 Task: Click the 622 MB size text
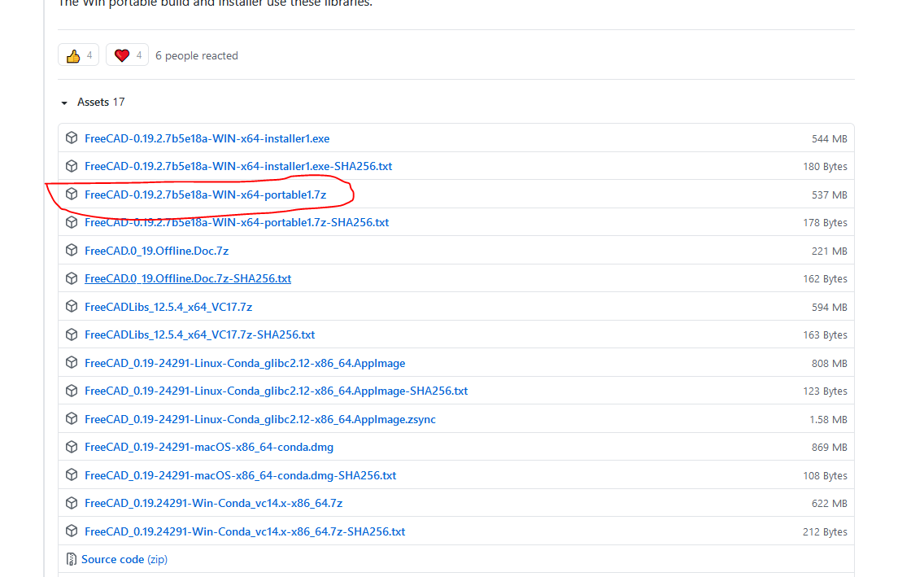(x=829, y=503)
